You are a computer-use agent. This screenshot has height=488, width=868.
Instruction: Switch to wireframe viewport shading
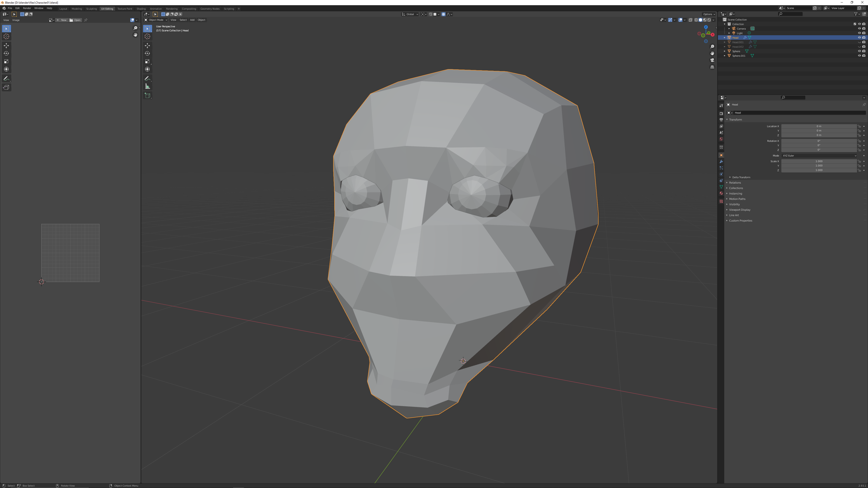(x=696, y=20)
